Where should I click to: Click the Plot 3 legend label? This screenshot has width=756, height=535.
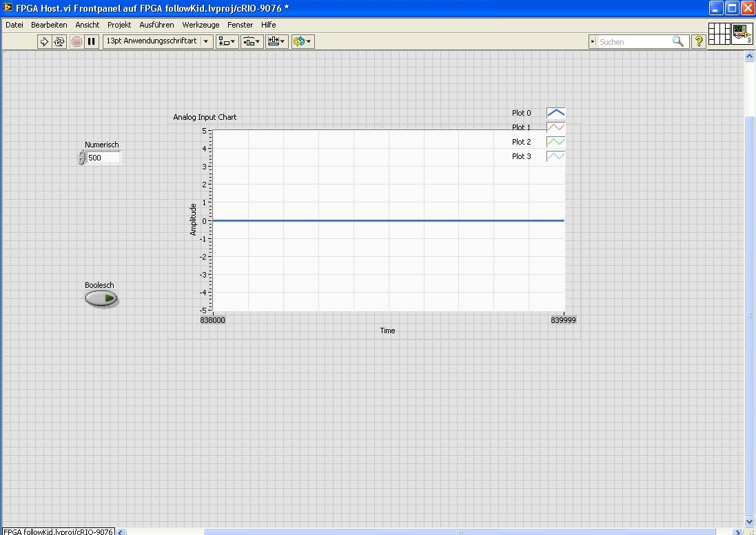(521, 156)
